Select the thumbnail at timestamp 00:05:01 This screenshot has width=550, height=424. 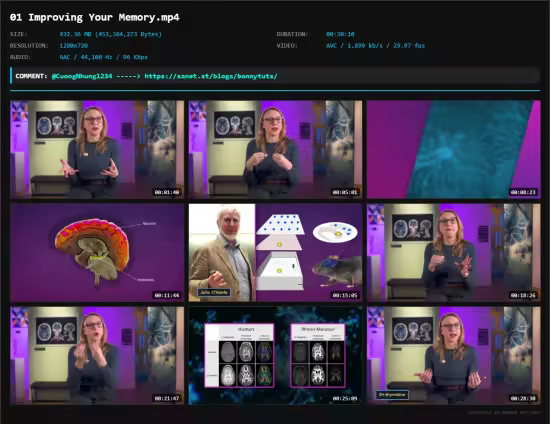pyautogui.click(x=275, y=150)
